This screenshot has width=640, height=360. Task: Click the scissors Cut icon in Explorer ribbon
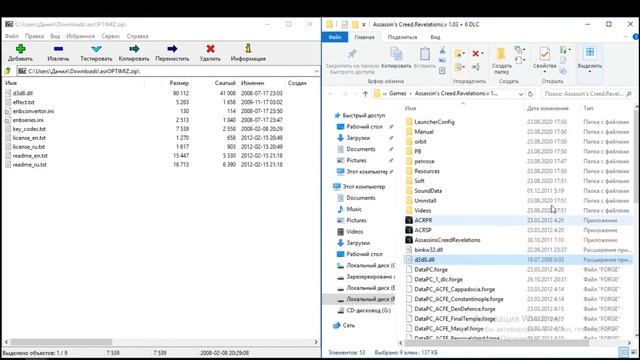click(x=442, y=51)
